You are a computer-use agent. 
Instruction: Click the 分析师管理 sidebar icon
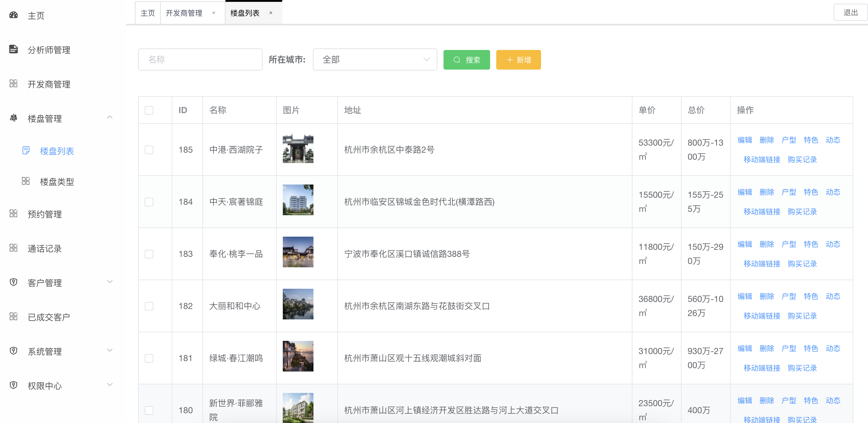[x=13, y=49]
